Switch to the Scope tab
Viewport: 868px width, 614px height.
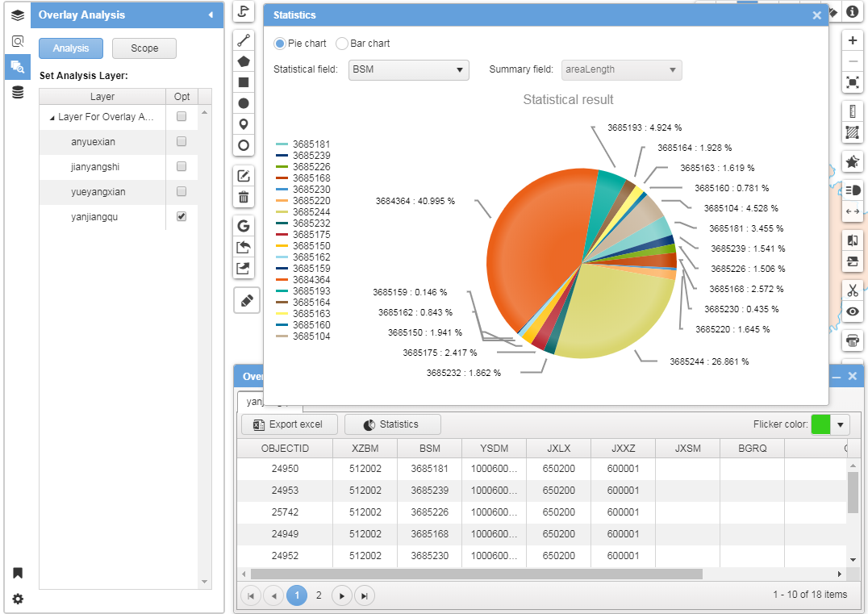(x=144, y=48)
